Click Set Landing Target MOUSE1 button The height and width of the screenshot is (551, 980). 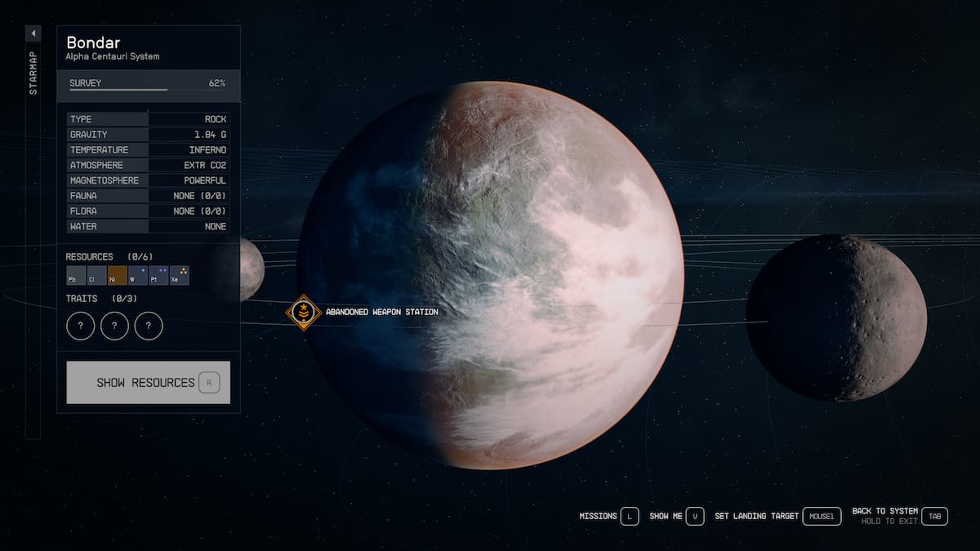(821, 516)
